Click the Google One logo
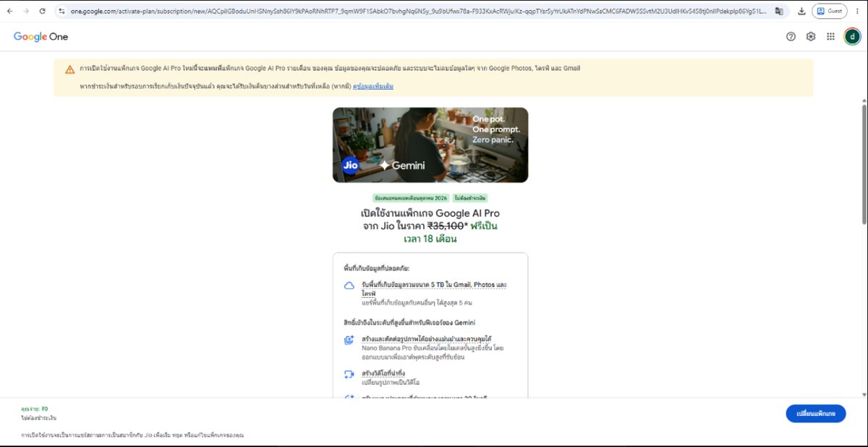The width and height of the screenshot is (868, 447). pos(41,37)
